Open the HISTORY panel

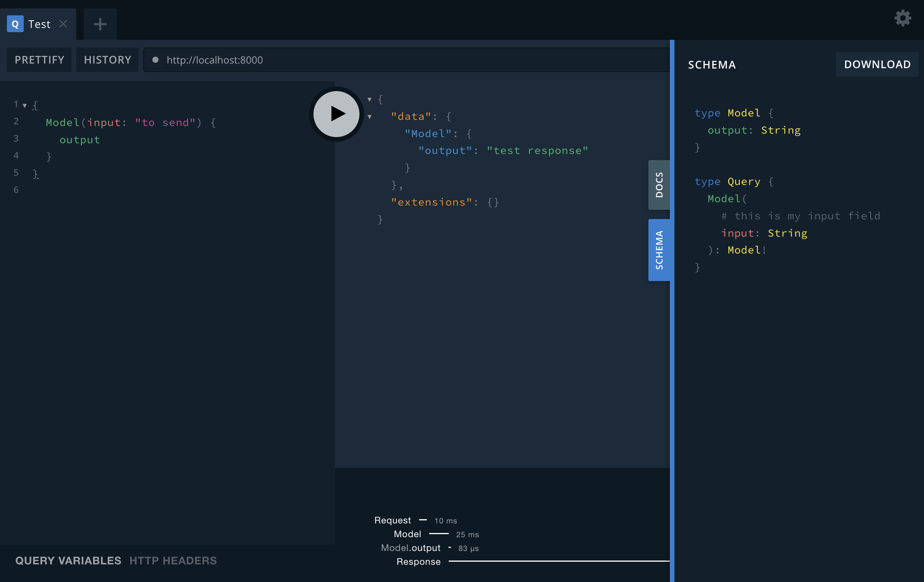(x=108, y=60)
